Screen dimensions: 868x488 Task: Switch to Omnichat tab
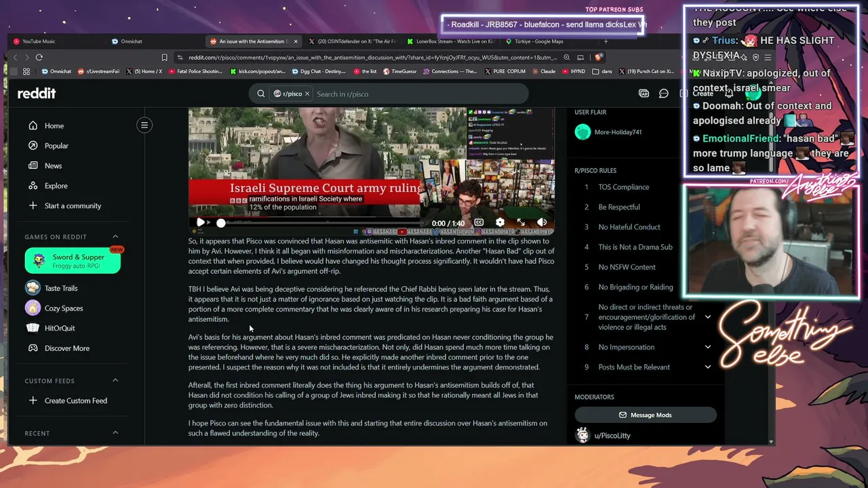(155, 41)
